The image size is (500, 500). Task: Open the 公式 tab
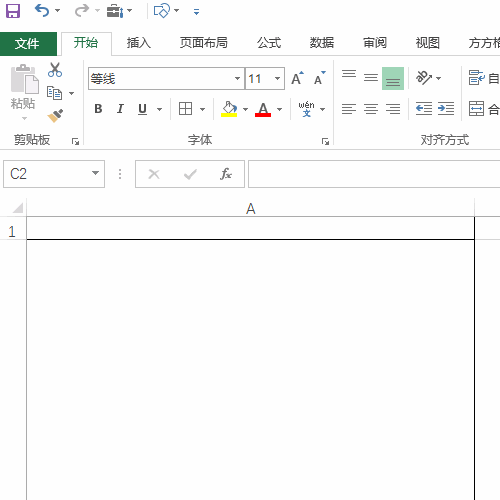click(x=269, y=43)
